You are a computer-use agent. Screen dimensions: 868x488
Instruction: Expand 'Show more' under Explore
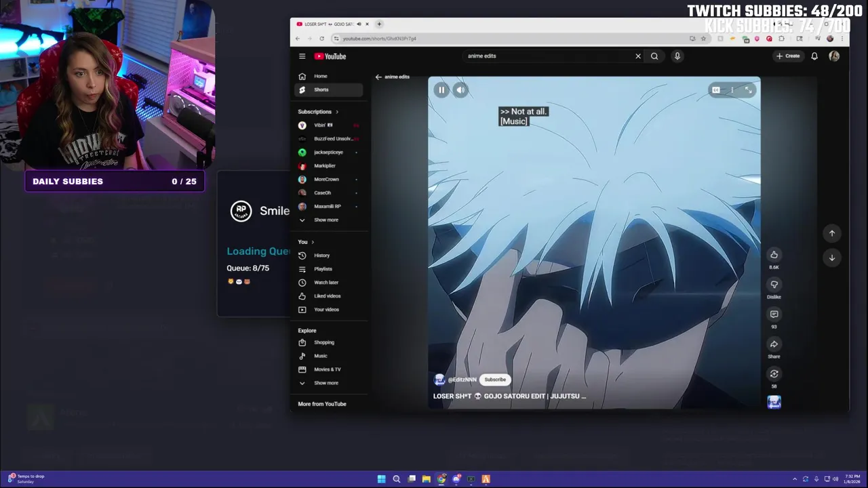coord(329,383)
